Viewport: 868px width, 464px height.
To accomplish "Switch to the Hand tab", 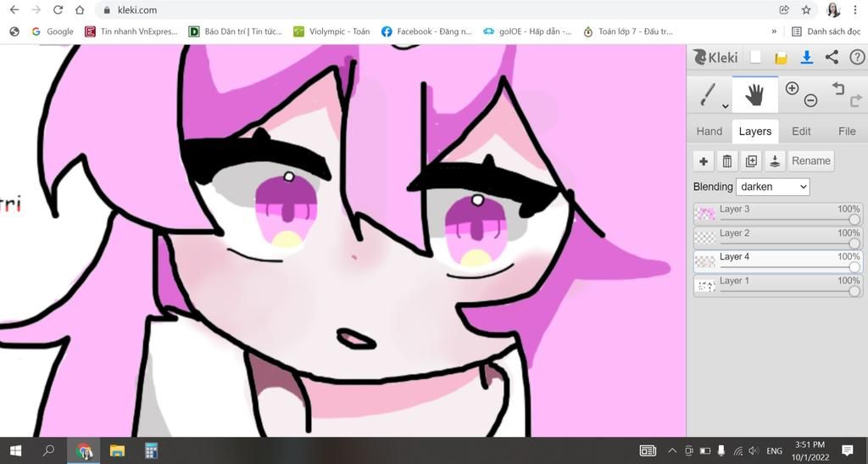I will pos(709,131).
